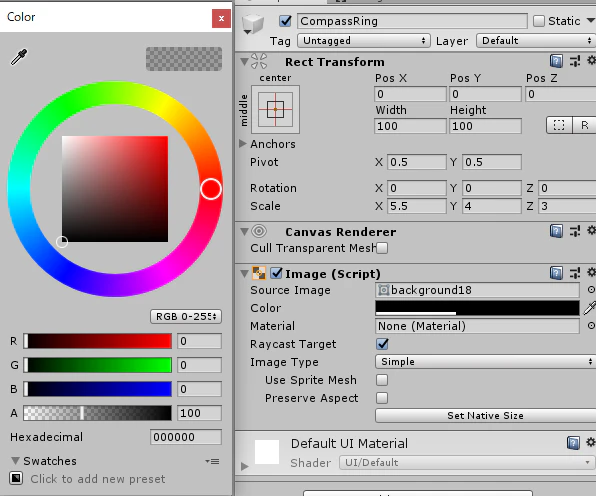Click the Source Image field background18
This screenshot has width=596, height=496.
tap(477, 290)
